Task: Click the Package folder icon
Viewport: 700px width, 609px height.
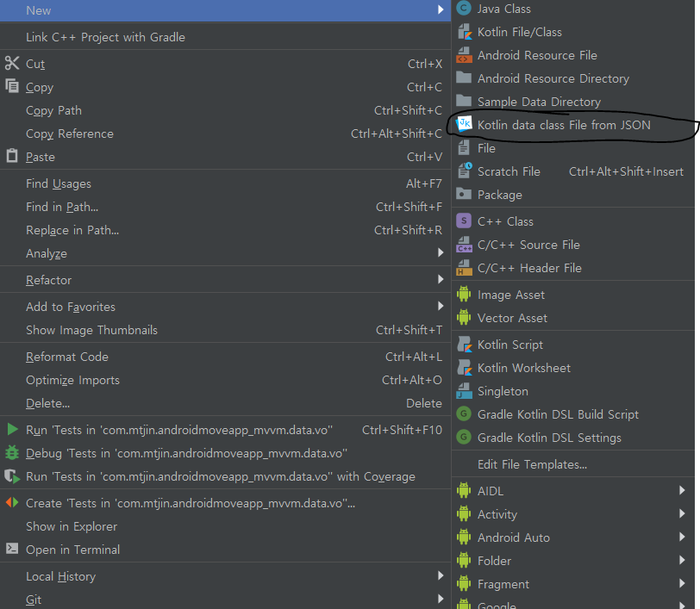Action: tap(464, 194)
